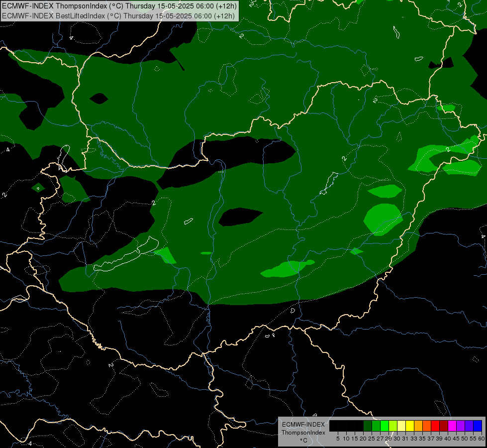The height and width of the screenshot is (448, 487).
Task: Select the medium green 25–27 legend swatch
Action: [x=376, y=426]
